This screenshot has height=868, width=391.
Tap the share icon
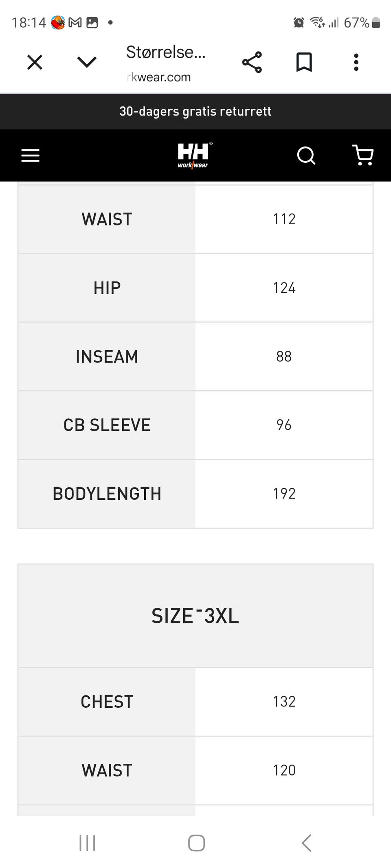pyautogui.click(x=252, y=62)
